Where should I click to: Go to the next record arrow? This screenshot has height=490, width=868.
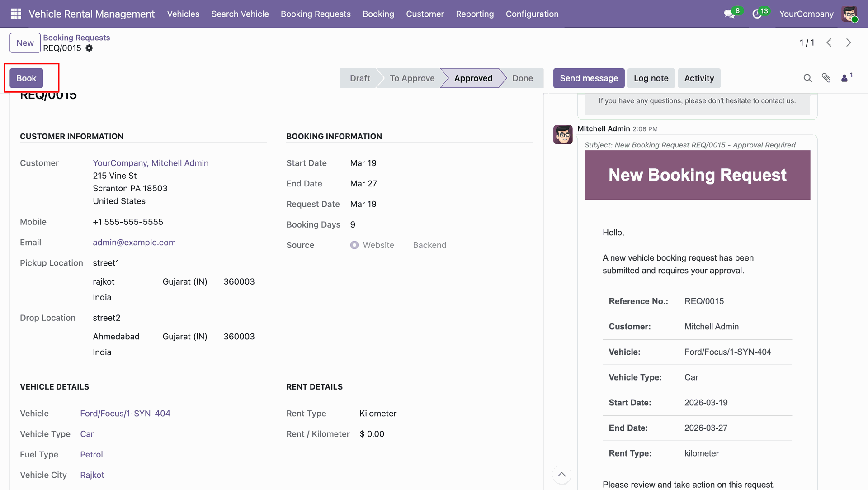849,43
